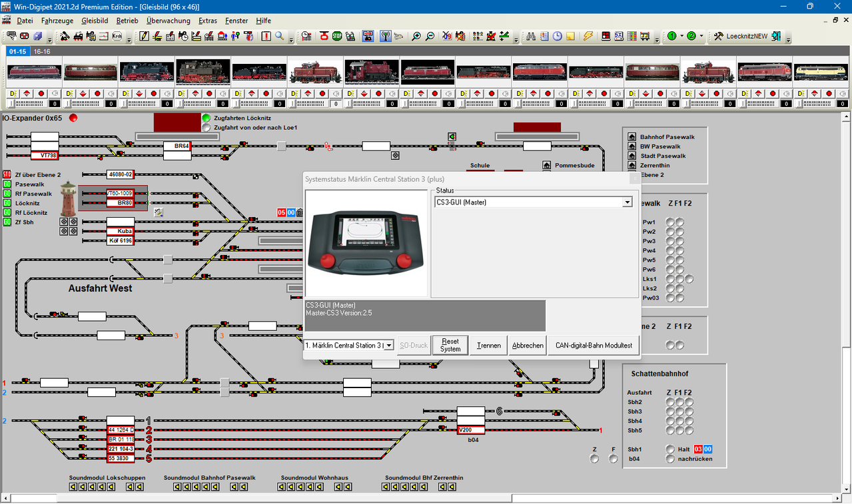Click the hammer and wrench tools icon
Screen dimensions: 852x504
click(718, 36)
